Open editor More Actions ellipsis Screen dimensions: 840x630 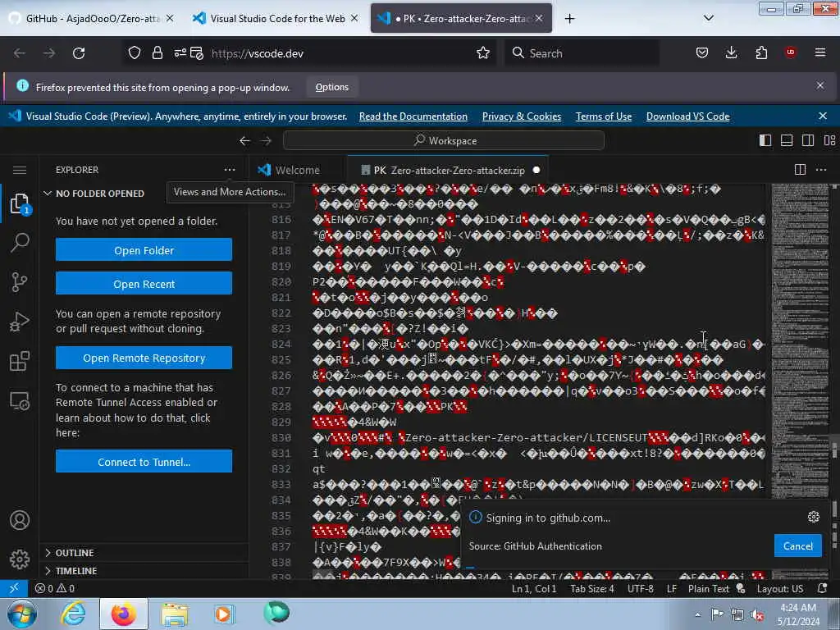coord(820,170)
